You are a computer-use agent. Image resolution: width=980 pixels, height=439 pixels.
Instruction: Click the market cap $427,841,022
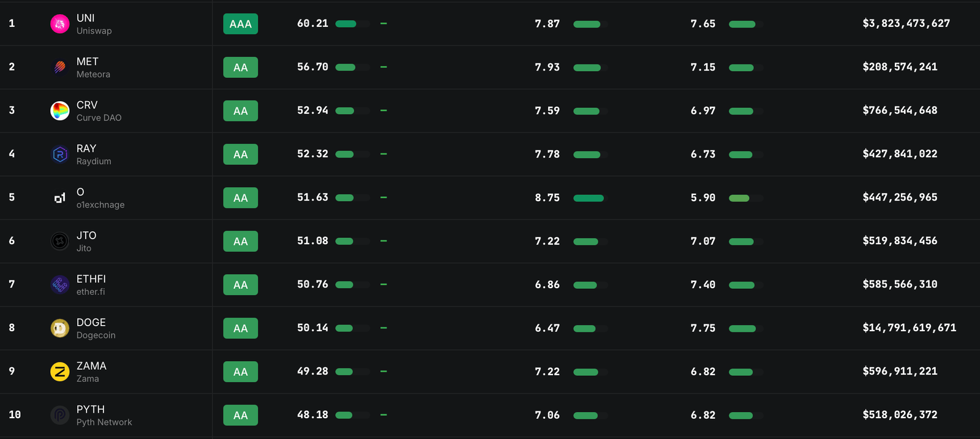[900, 154]
